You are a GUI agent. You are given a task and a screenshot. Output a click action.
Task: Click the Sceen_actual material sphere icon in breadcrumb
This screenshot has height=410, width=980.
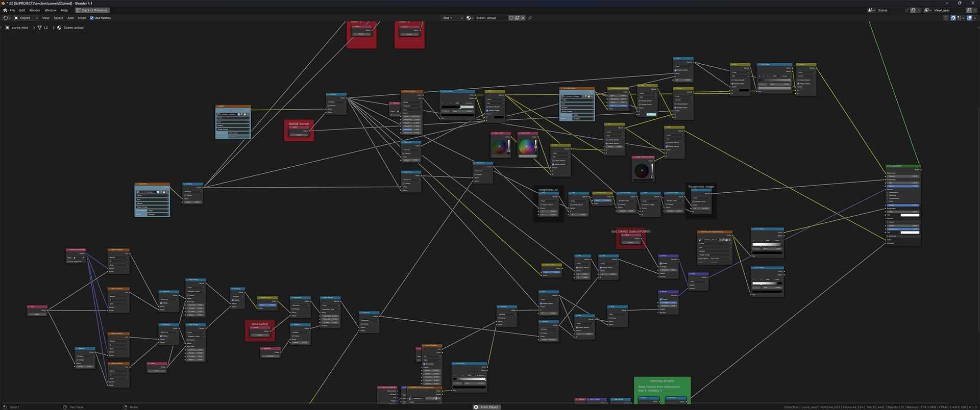[59, 28]
